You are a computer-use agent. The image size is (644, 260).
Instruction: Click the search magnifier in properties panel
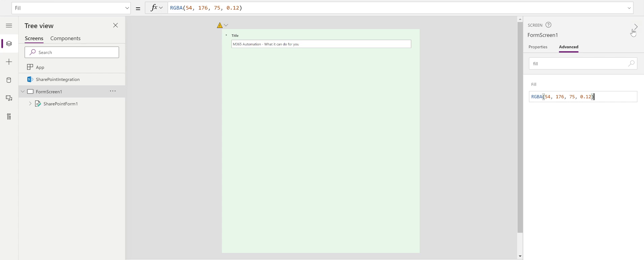(631, 63)
